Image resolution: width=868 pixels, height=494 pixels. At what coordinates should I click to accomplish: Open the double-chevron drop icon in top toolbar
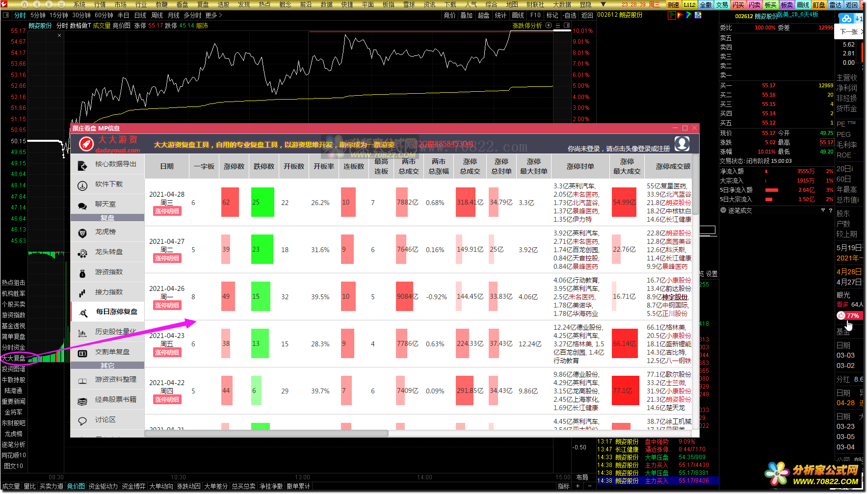61,4
